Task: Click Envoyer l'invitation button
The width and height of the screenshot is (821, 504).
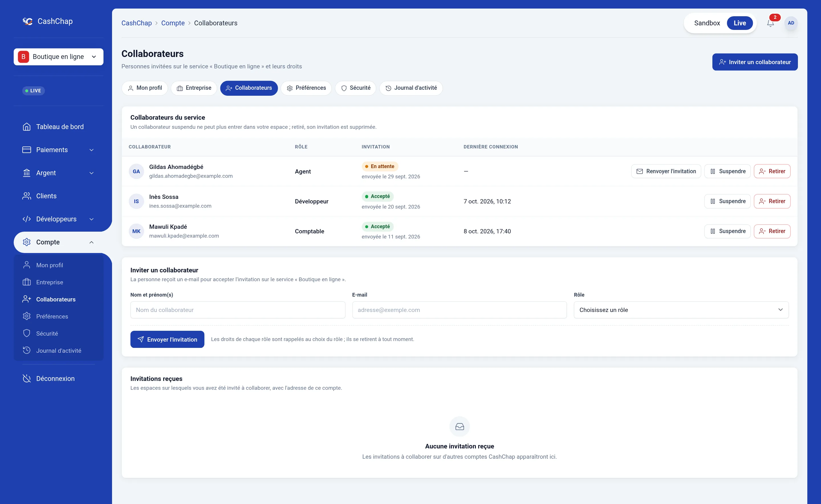Action: pyautogui.click(x=167, y=339)
